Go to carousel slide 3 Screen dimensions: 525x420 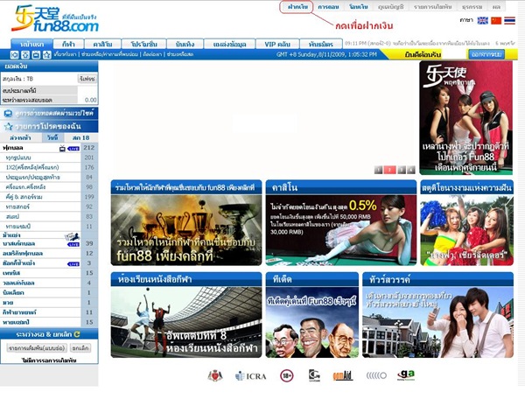tap(402, 170)
